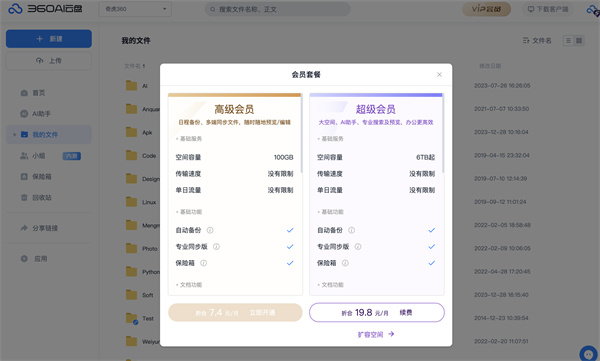The height and width of the screenshot is (361, 600).
Task: Click the chat support bubble icon
Action: tap(589, 354)
